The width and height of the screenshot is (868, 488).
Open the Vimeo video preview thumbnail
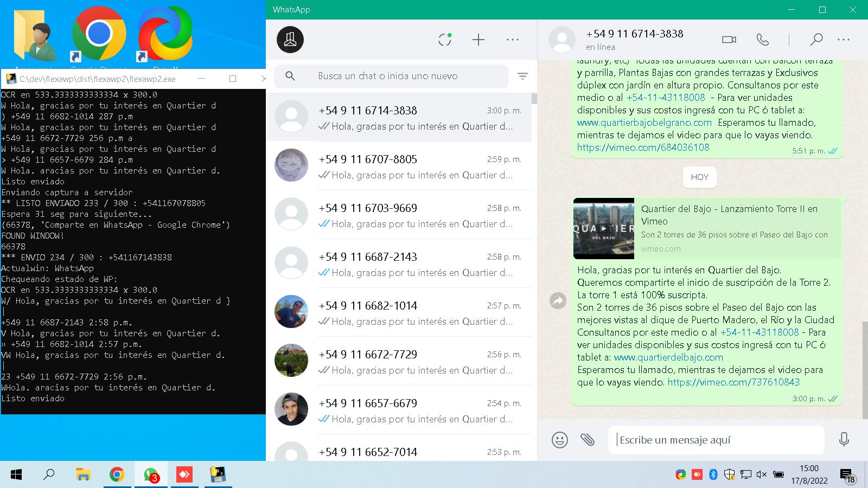[604, 228]
